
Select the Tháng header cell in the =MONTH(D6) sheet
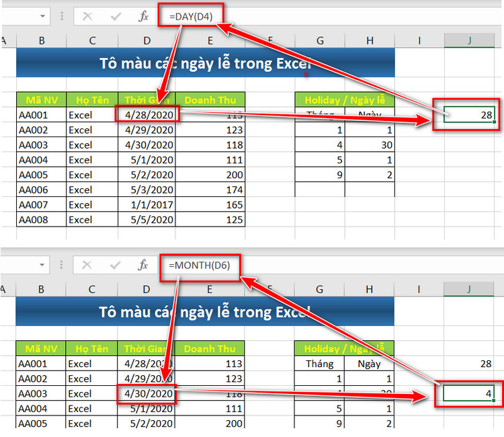click(x=319, y=364)
